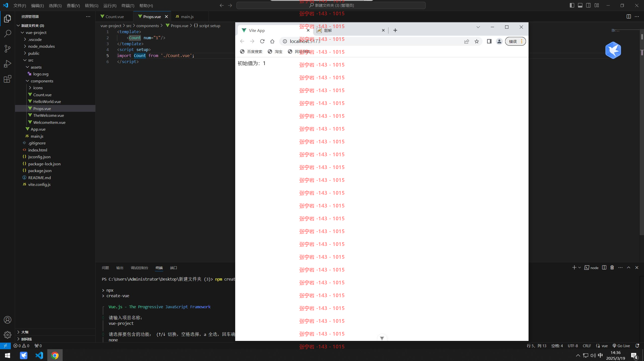
Task: Click the errors and warnings status indicator
Action: point(21,346)
